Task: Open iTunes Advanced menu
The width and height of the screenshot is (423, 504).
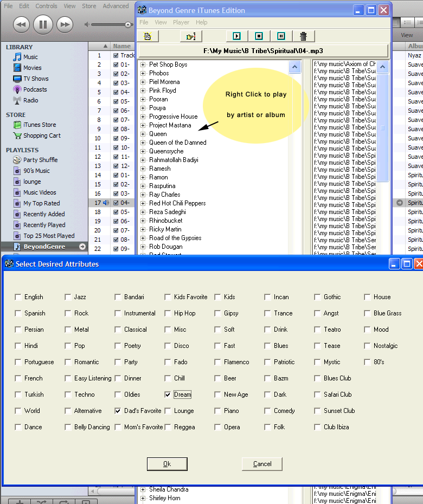Action: point(116,6)
